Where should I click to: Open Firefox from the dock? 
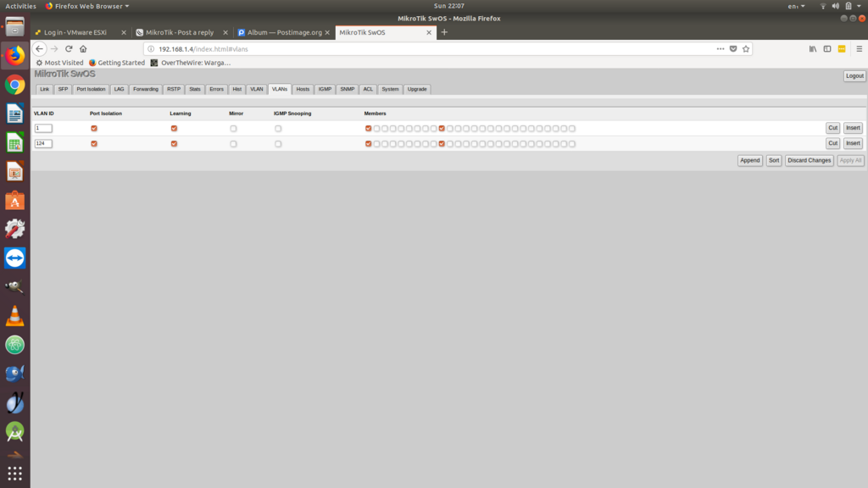(x=15, y=56)
